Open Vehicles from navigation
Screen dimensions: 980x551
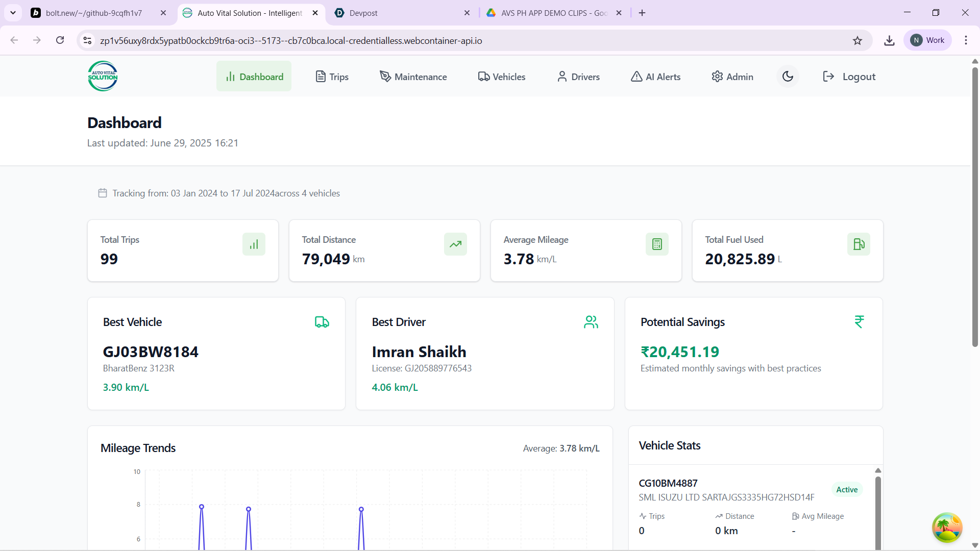coord(502,77)
